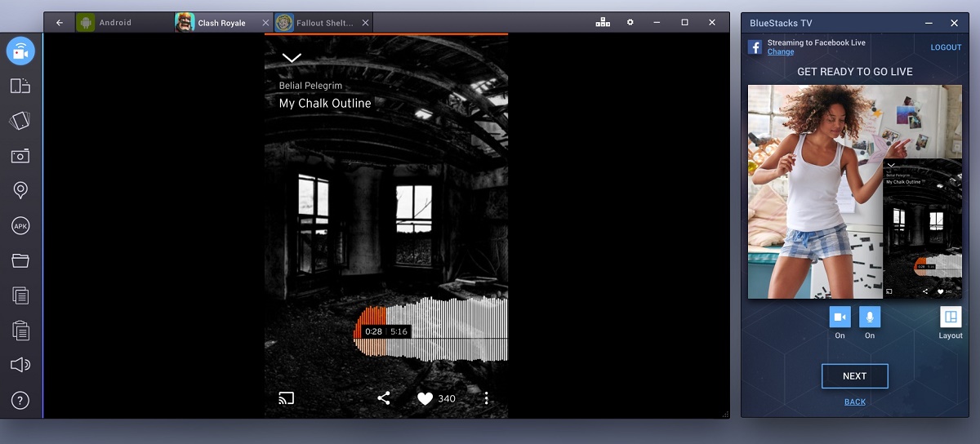The width and height of the screenshot is (980, 444).
Task: Rotate the screen using the sidebar icon
Action: 20,121
